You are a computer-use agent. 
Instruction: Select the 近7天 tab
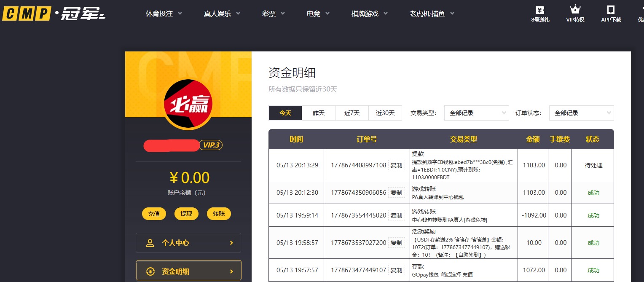[352, 113]
